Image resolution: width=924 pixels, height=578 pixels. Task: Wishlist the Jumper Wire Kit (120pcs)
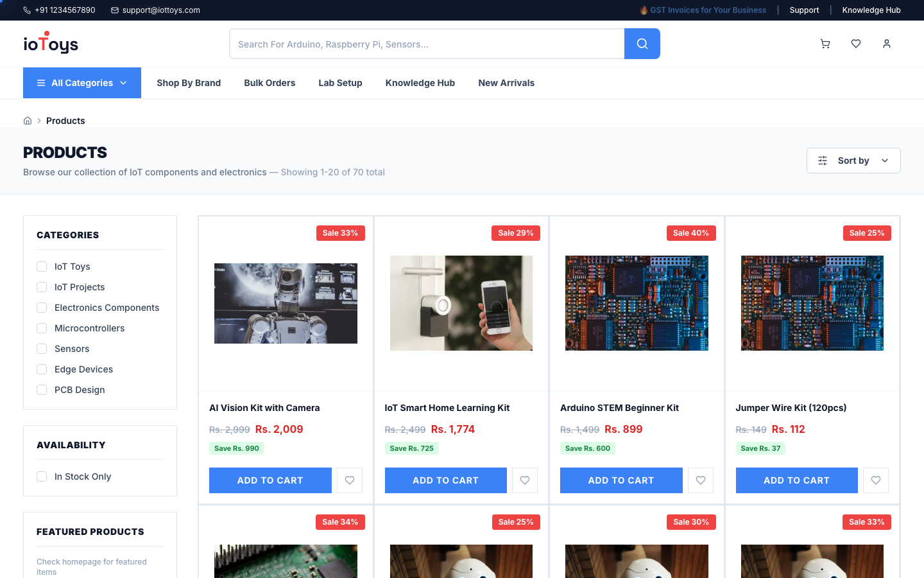coord(876,480)
